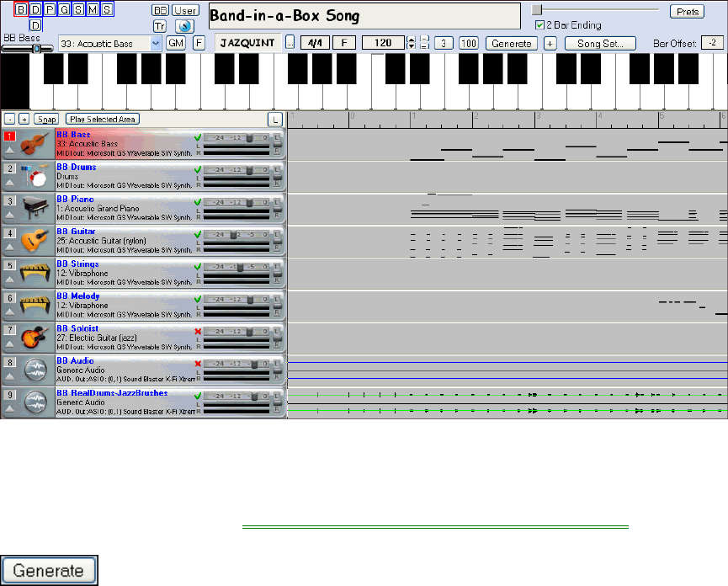
Task: Click the Play Selected Area button
Action: click(x=103, y=120)
